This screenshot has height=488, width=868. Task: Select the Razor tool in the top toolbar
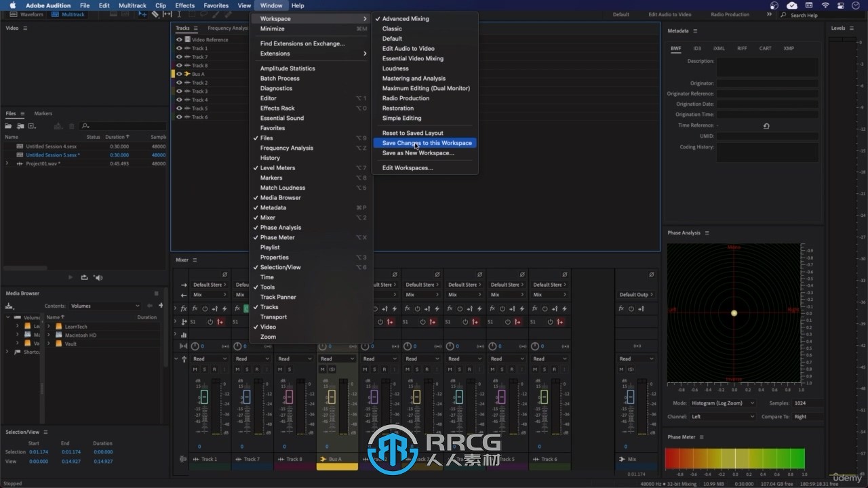(x=155, y=14)
